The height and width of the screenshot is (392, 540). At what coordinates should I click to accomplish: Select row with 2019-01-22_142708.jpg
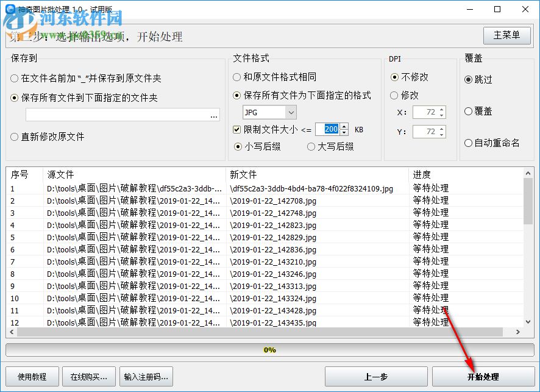click(265, 201)
